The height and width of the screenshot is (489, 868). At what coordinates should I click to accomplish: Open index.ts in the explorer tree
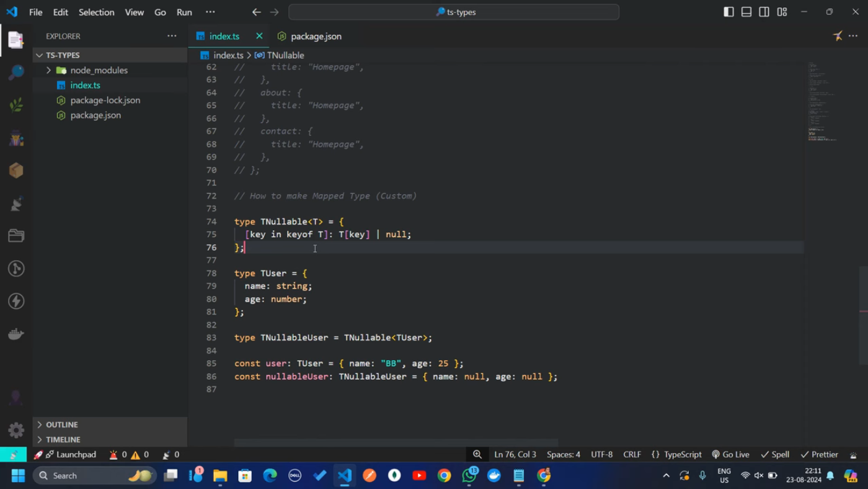click(110, 85)
